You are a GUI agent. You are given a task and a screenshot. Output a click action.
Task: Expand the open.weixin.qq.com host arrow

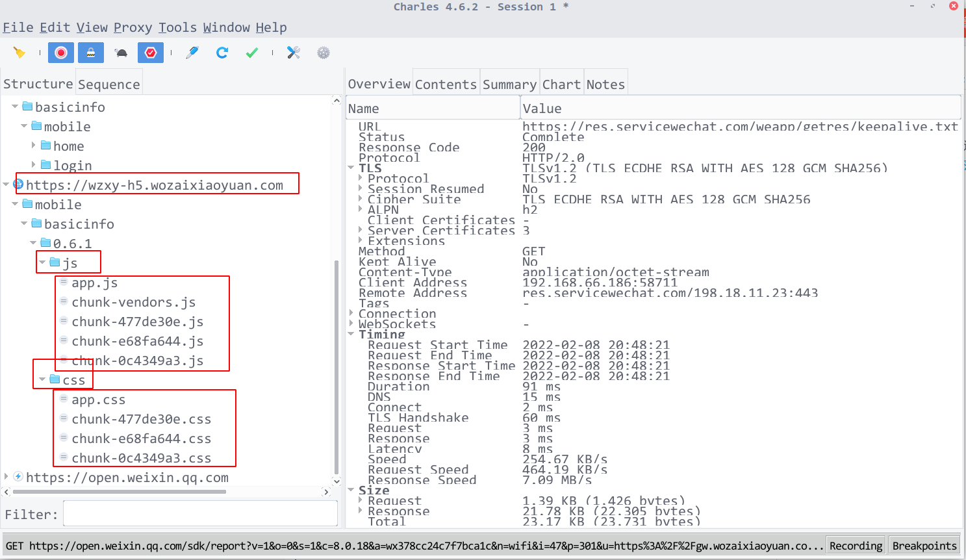[x=6, y=477]
